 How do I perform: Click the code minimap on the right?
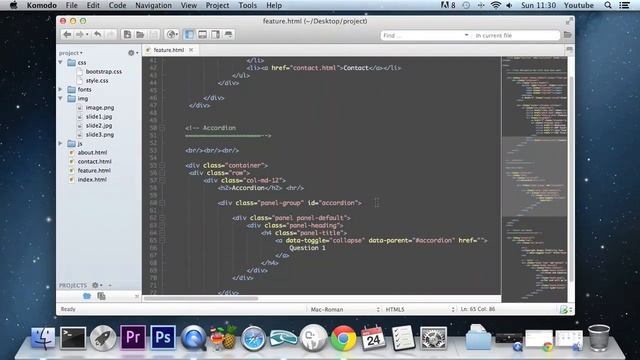(534, 179)
